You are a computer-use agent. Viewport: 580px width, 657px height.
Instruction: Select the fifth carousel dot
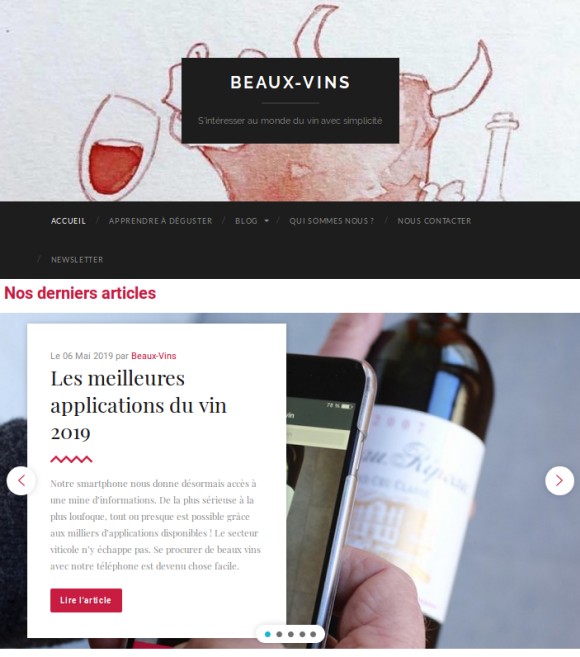point(313,634)
